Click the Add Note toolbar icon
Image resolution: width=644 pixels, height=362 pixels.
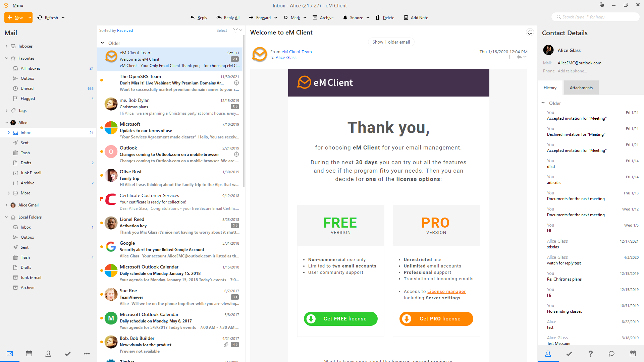pos(406,18)
